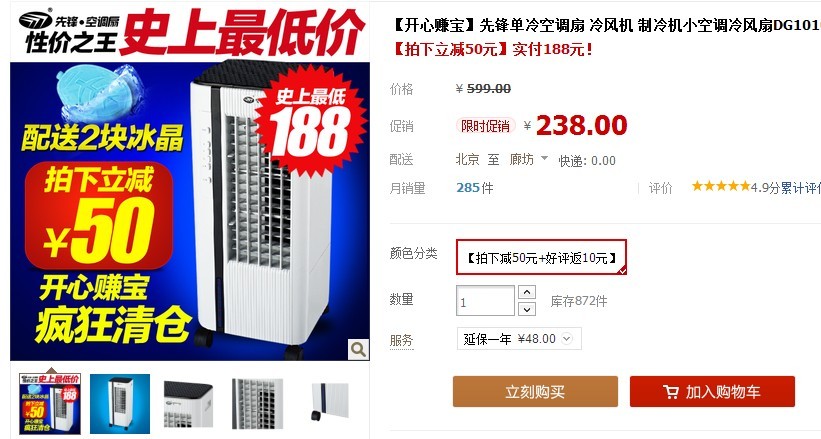Click the 先锋 brand logo in banner
This screenshot has height=439, width=821.
(x=36, y=20)
